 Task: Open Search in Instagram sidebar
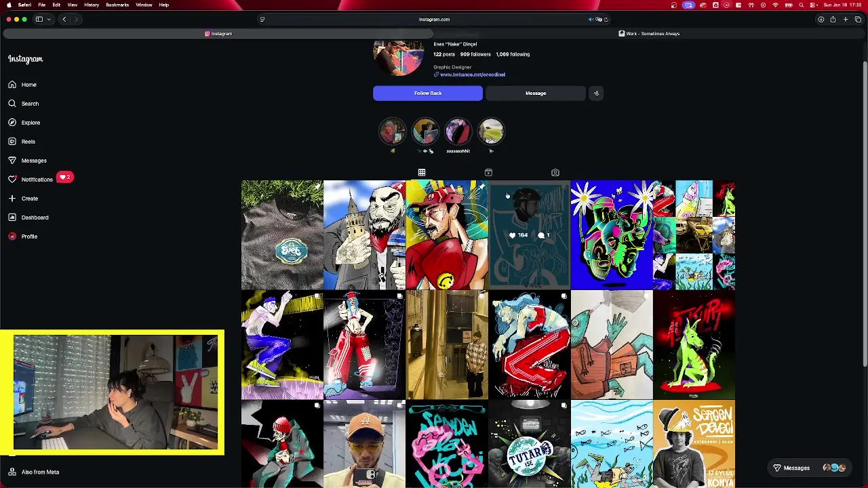click(24, 104)
